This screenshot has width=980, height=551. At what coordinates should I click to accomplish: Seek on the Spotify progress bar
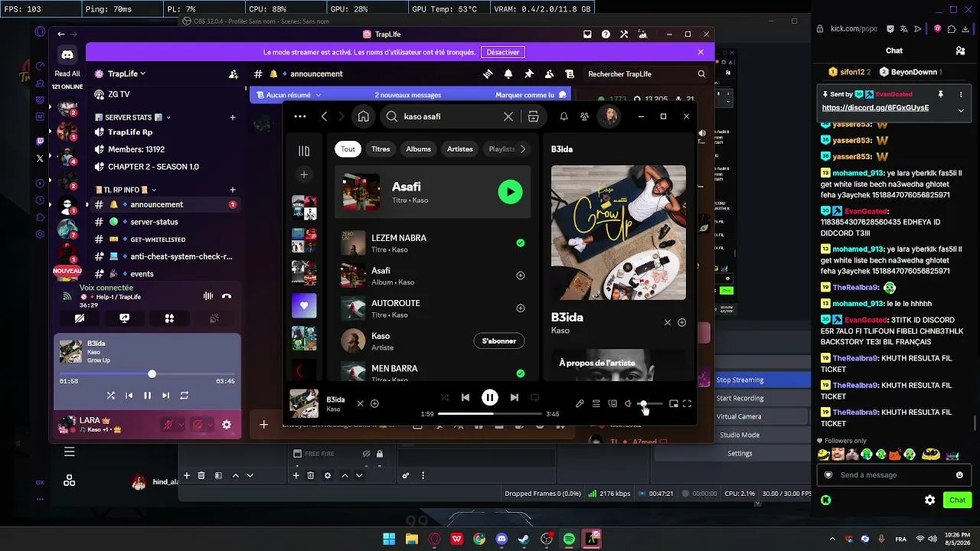[490, 413]
